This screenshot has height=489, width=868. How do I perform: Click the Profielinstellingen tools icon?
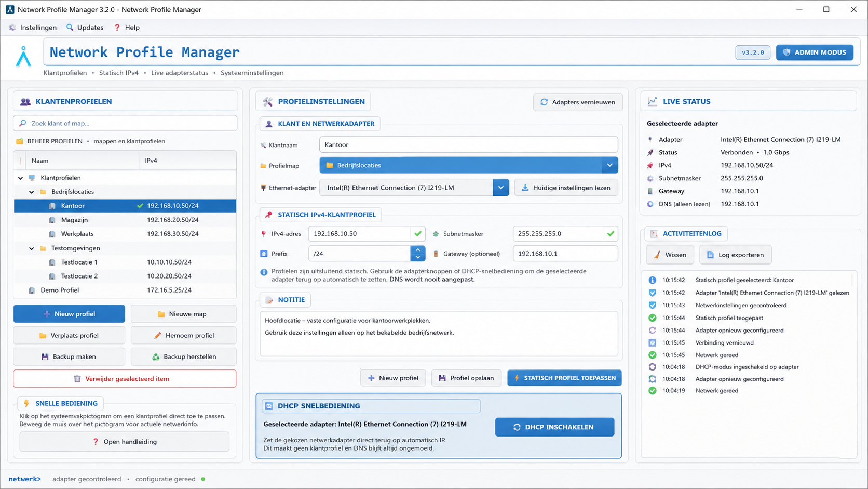(268, 102)
